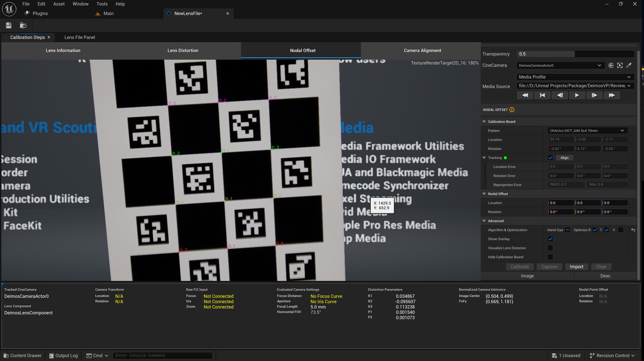Click the Nodal Offset Rotation Z field
This screenshot has height=361, width=644.
[x=615, y=212]
